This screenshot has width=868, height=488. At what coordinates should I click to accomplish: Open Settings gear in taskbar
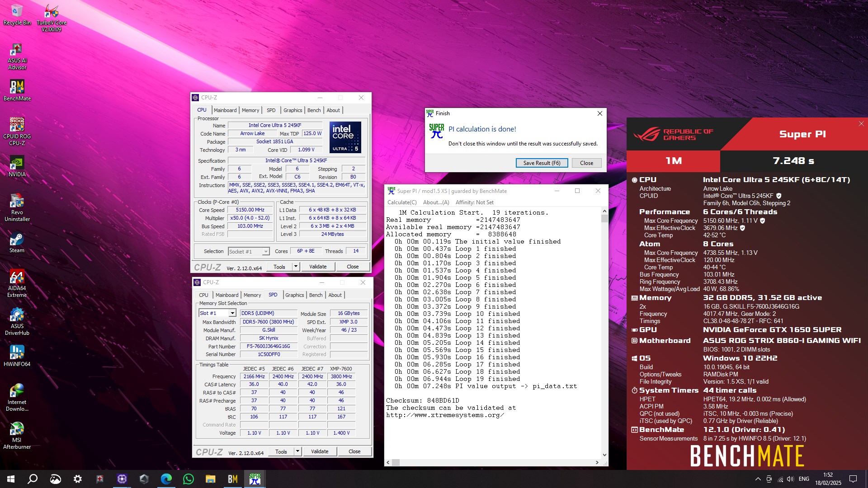(x=77, y=479)
